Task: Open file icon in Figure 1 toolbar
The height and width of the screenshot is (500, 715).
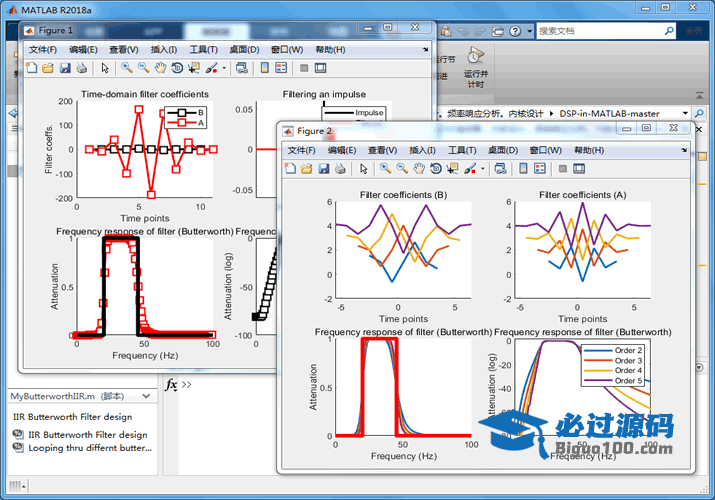Action: tap(48, 68)
